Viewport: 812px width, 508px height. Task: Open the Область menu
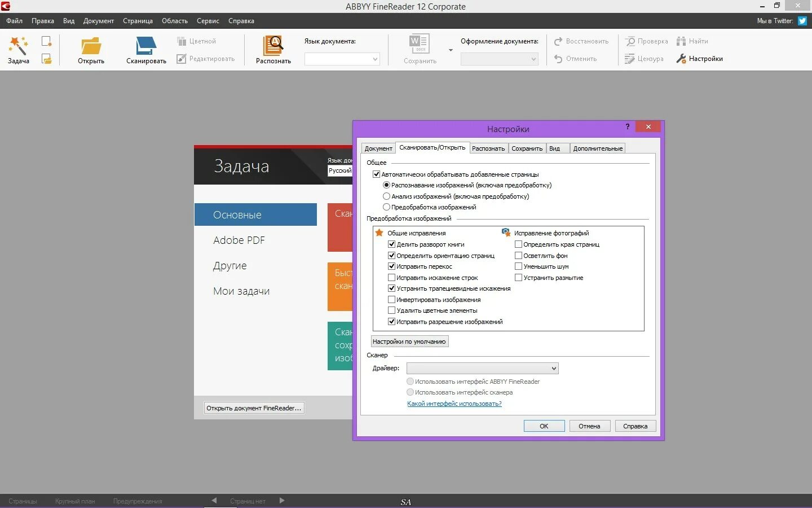click(x=175, y=21)
